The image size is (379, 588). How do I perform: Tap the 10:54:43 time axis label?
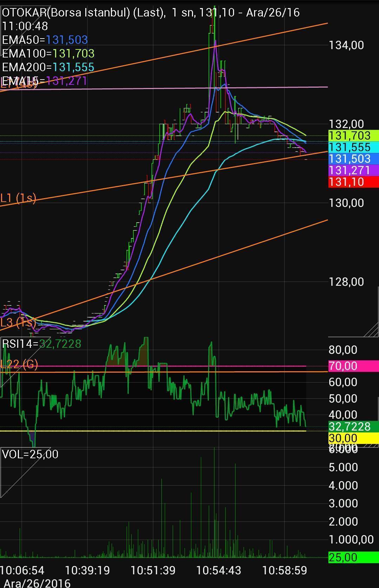[219, 570]
